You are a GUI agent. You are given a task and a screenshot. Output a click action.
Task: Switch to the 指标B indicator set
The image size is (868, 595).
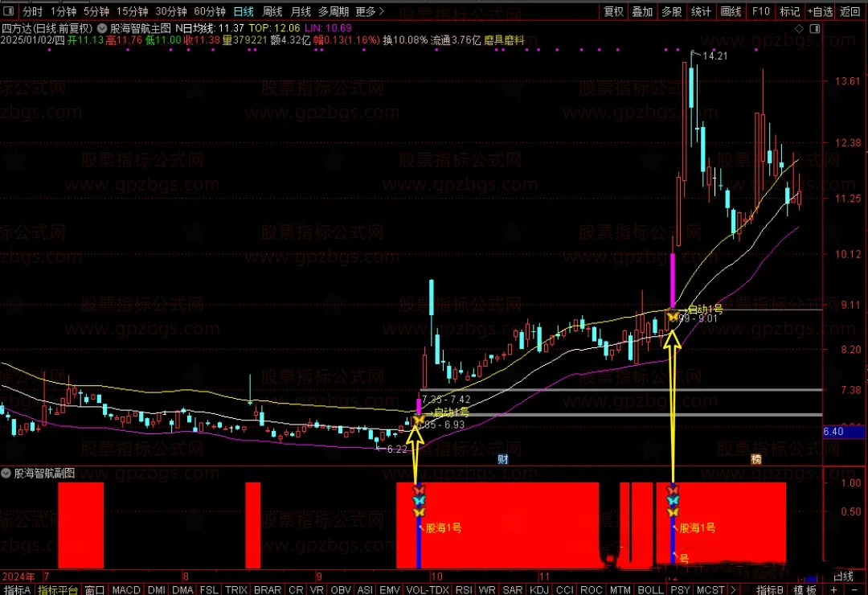(x=769, y=589)
